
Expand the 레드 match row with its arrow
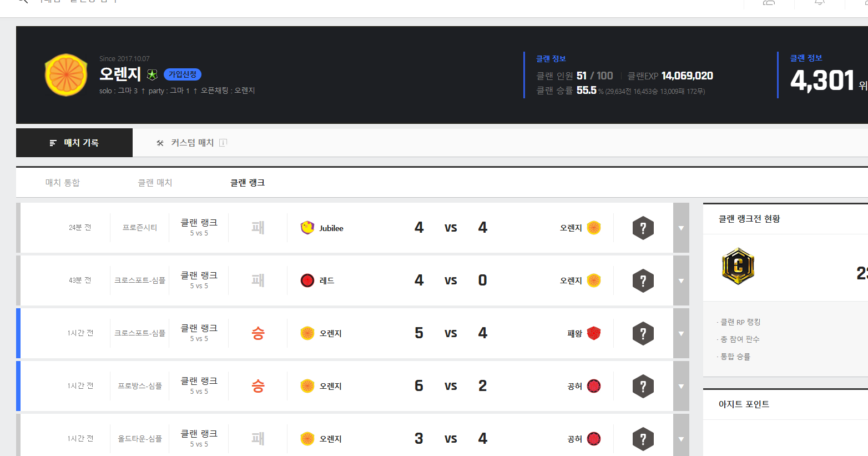pos(681,280)
